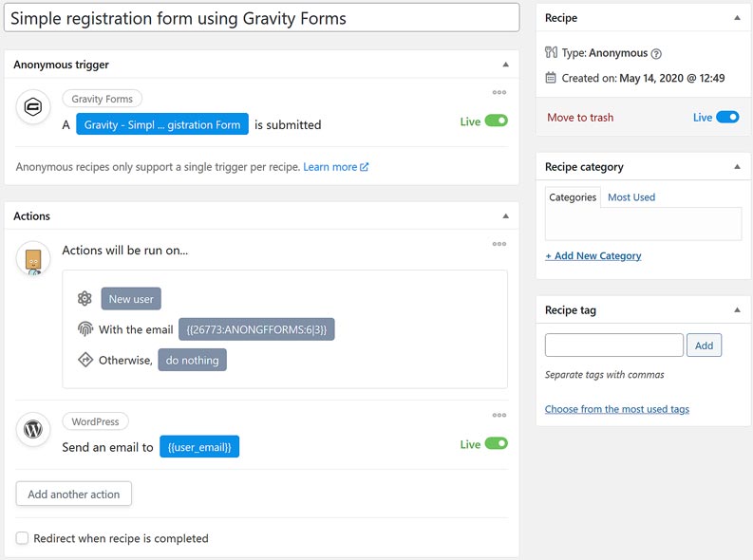This screenshot has height=560, width=753.
Task: Check Redirect when recipe is completed
Action: click(x=22, y=538)
